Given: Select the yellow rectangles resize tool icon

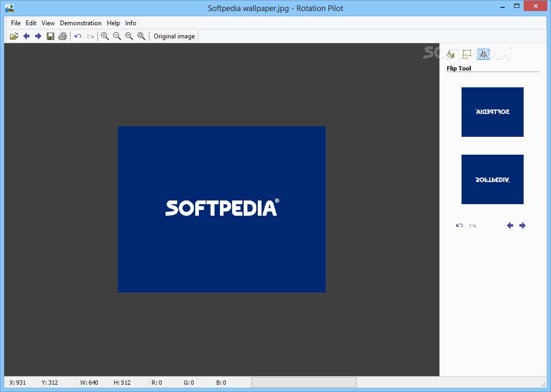Looking at the screenshot, I should pyautogui.click(x=467, y=54).
